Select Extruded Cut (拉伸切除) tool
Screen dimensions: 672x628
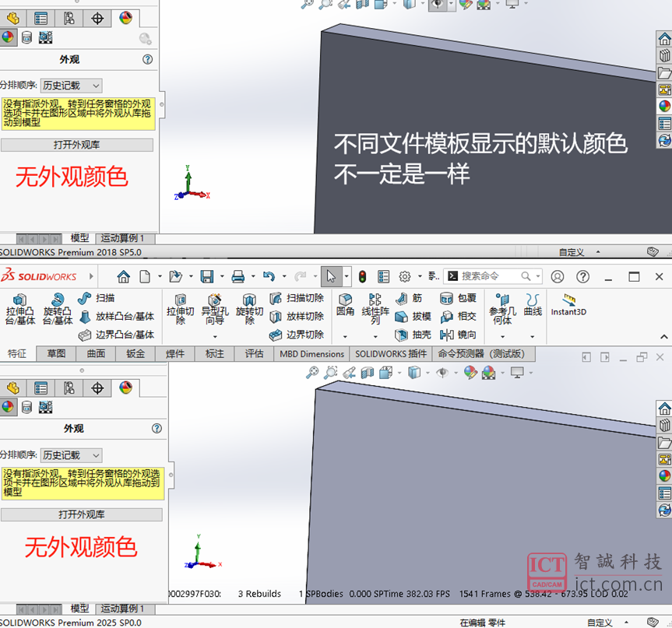pyautogui.click(x=181, y=309)
